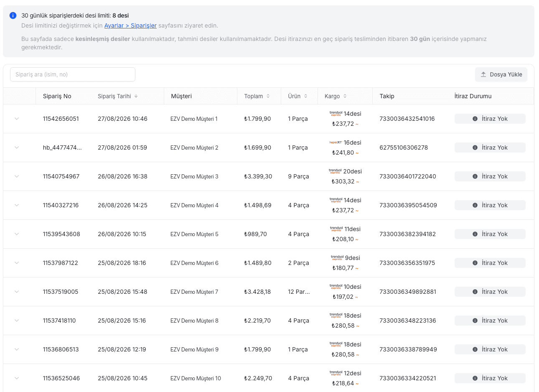Click Trendyol Express logo on 9desi row
The image size is (539, 392).
pyautogui.click(x=337, y=258)
